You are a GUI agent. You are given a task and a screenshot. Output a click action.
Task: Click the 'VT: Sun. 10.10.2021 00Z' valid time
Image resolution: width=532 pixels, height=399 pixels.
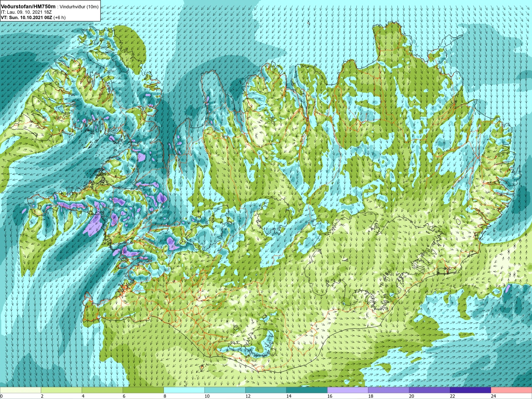tap(26, 17)
